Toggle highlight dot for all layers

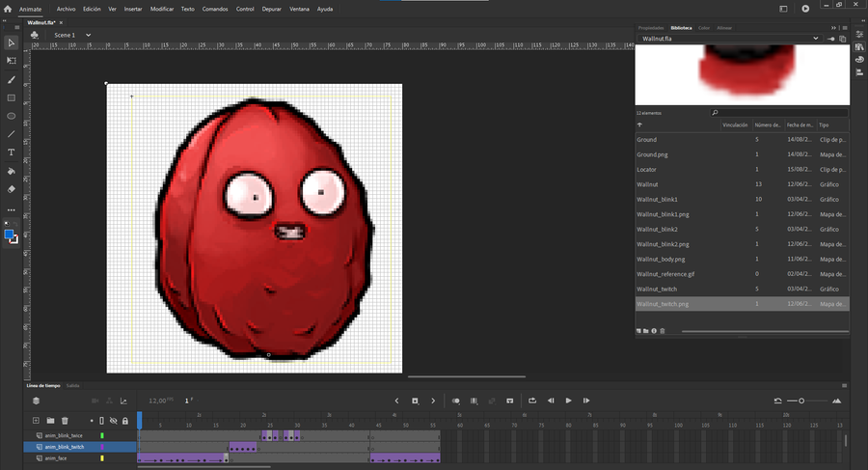click(x=92, y=421)
